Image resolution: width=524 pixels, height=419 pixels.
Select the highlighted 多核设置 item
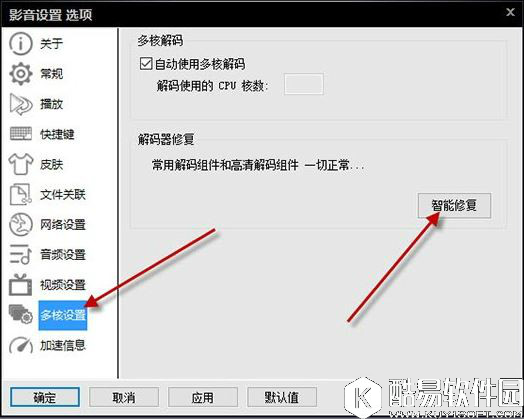click(63, 315)
